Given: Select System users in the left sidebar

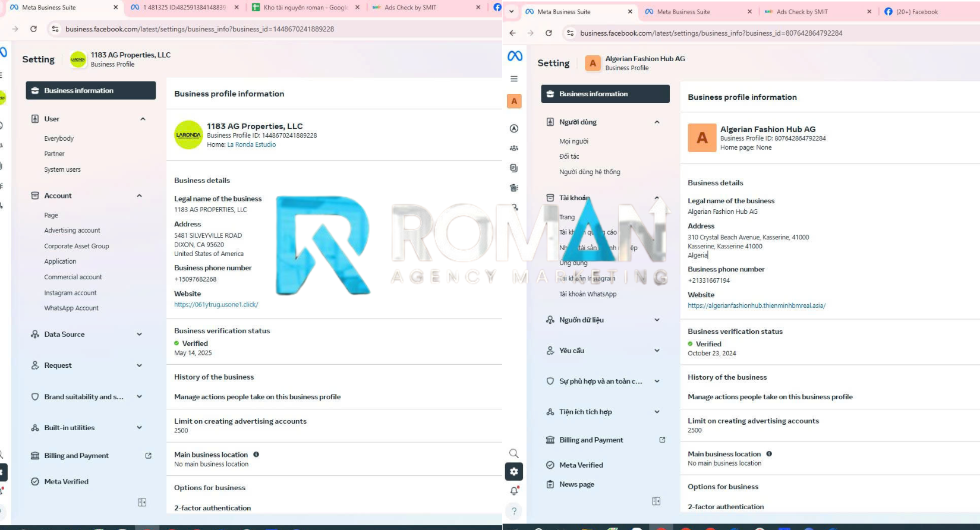Looking at the screenshot, I should (62, 170).
